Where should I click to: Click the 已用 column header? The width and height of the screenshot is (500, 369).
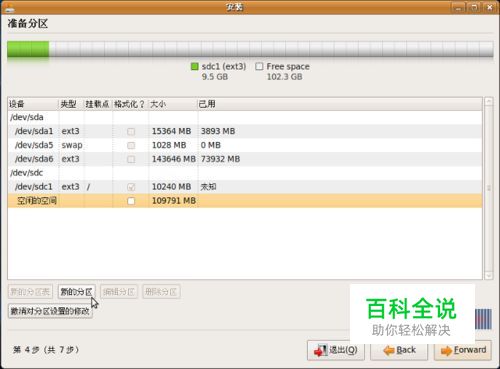coord(340,104)
